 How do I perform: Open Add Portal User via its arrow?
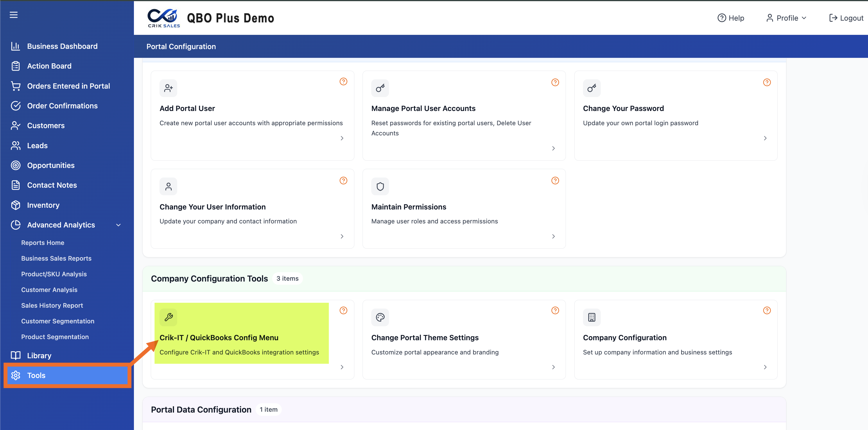tap(342, 138)
